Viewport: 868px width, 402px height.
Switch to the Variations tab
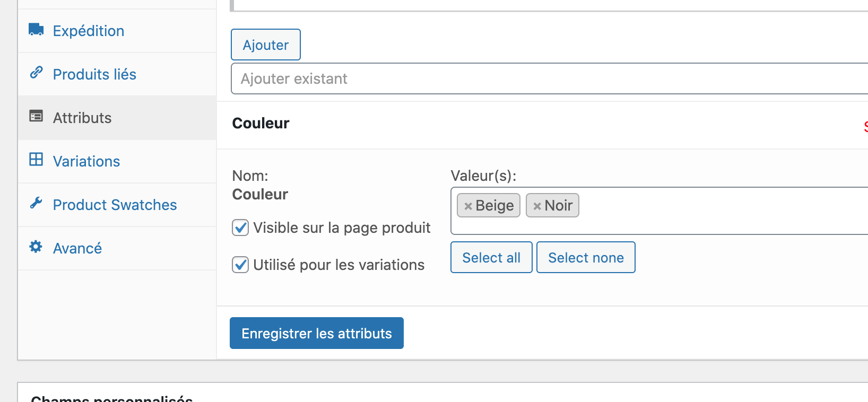tap(86, 161)
